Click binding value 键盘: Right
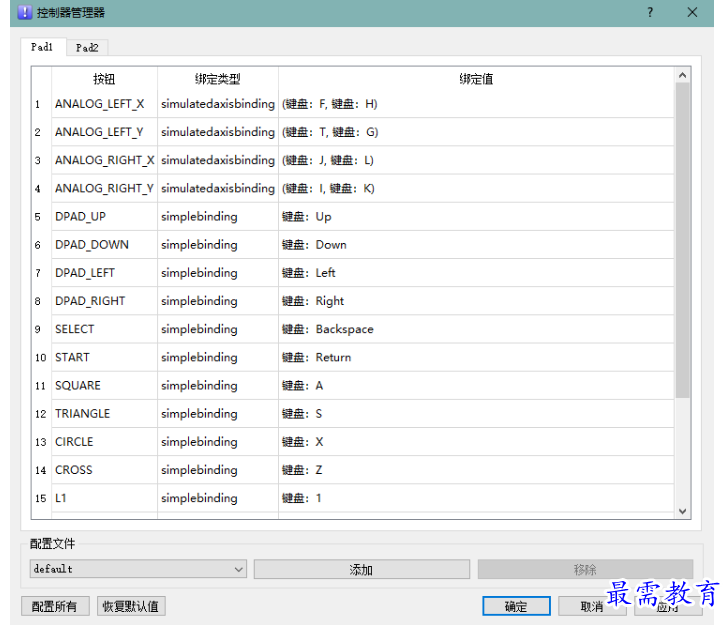 (x=476, y=301)
